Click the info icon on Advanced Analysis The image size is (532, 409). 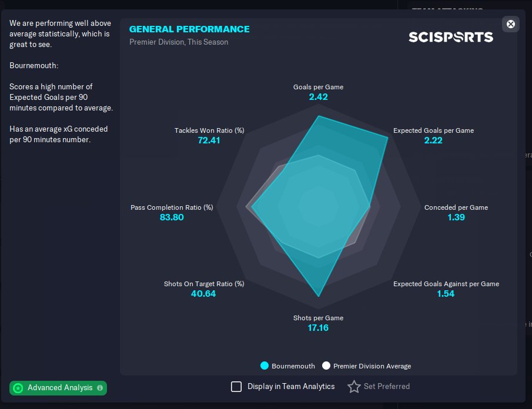[x=100, y=388]
